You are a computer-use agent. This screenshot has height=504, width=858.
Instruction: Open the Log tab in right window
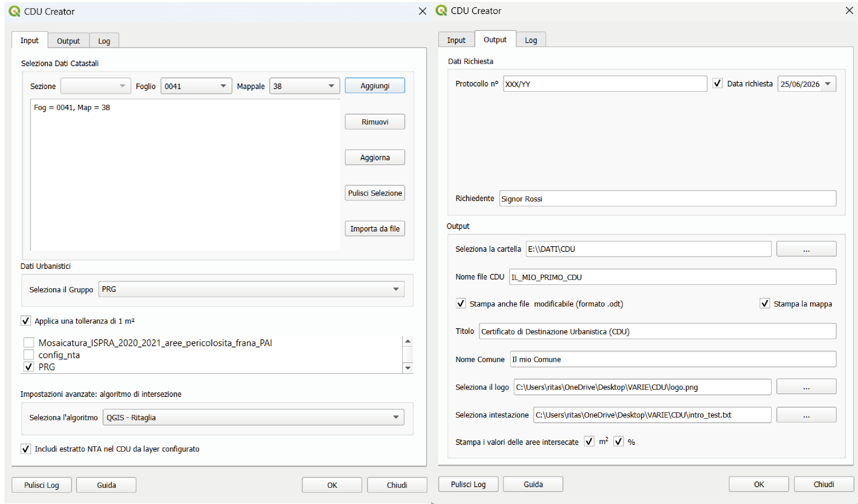point(531,40)
